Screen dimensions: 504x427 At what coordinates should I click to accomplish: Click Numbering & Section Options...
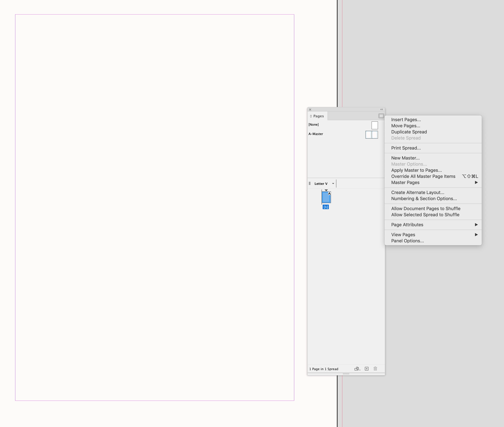[424, 199]
